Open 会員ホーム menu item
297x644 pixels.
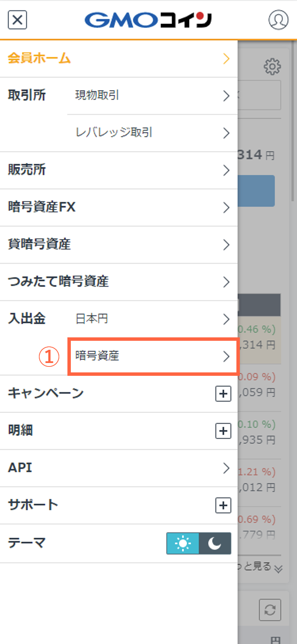[x=119, y=59]
